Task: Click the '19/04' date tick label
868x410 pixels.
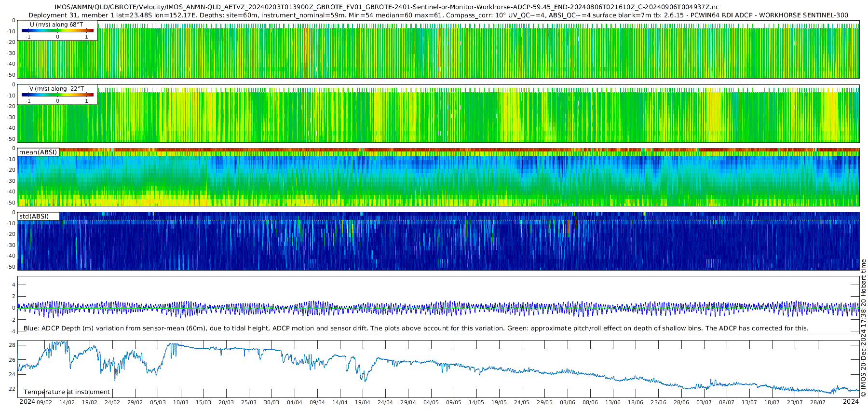Action: (363, 402)
